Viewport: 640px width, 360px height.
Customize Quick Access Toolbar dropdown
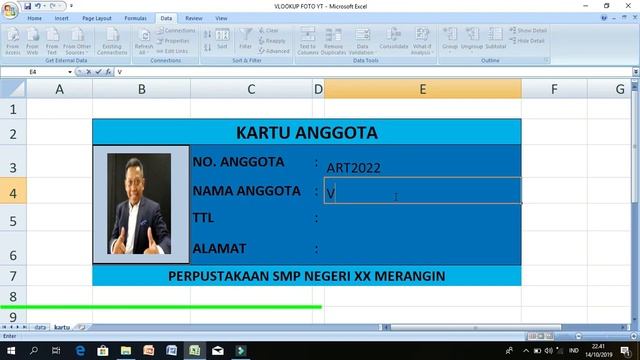(71, 6)
